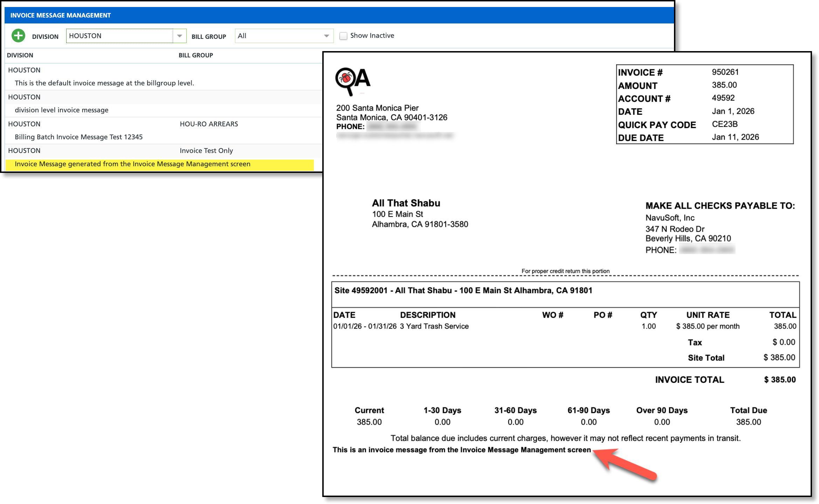819x504 pixels.
Task: Expand the Bill Group dropdown arrow
Action: [x=326, y=36]
